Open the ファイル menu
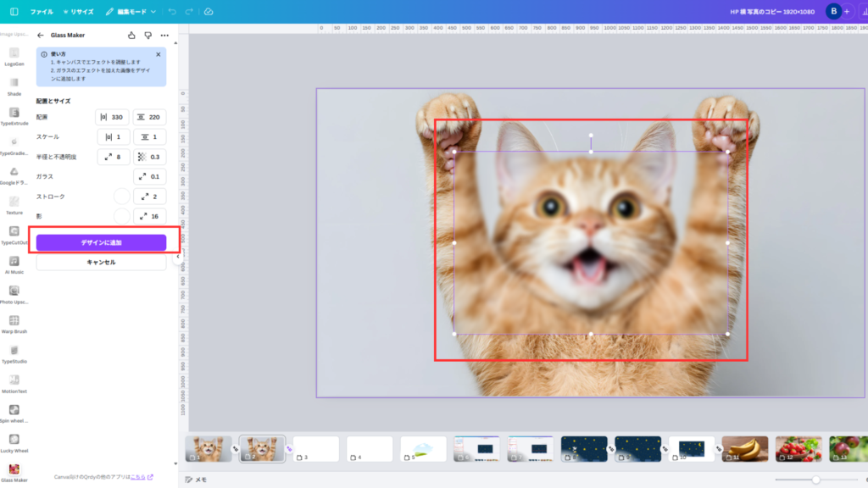 42,12
